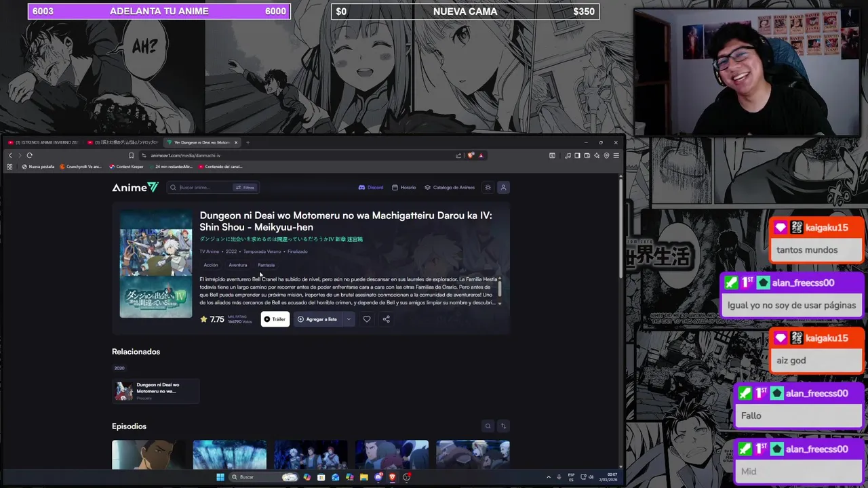
Task: Open Catalogo de Animes page
Action: click(450, 188)
